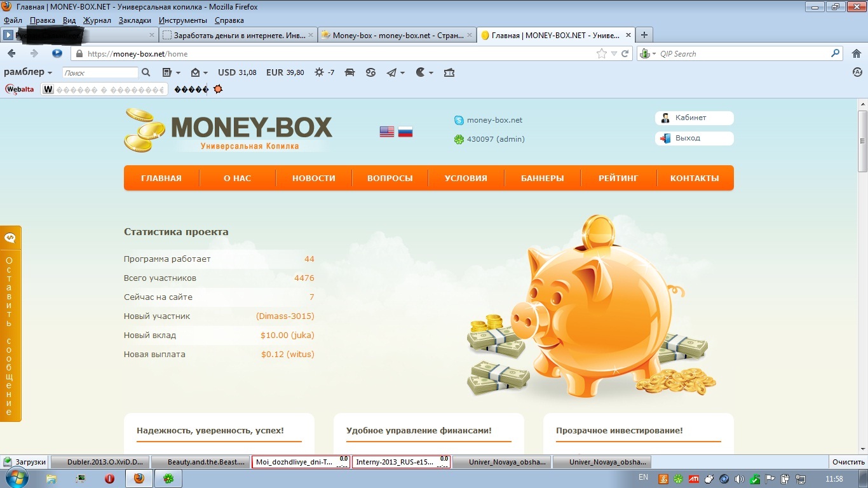Click the Rambler toolbar horoscope icon
Viewport: 868px width, 488px height.
(370, 72)
